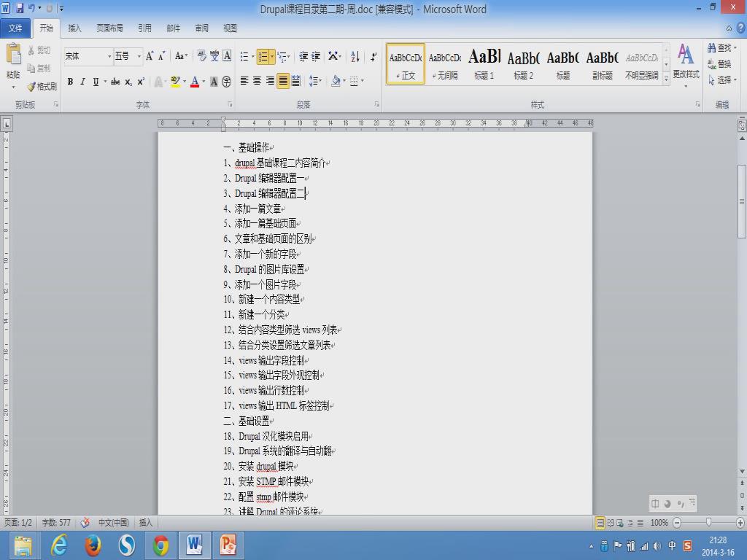The width and height of the screenshot is (747, 560).
Task: Open the borders dropdown arrow
Action: click(363, 81)
